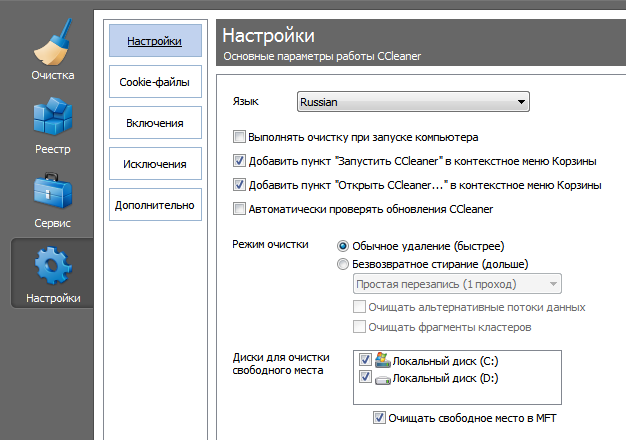Open the Дополнительно tab
Viewport: 626px width, 440px height.
pyautogui.click(x=155, y=205)
